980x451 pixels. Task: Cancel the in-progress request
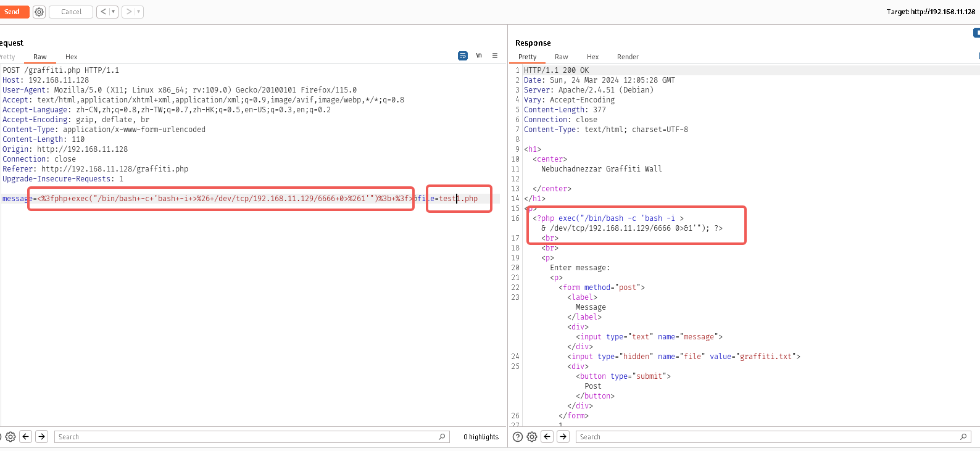[x=71, y=12]
